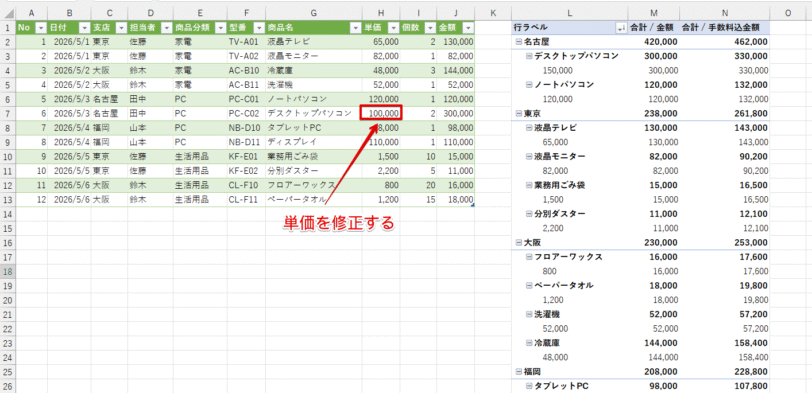Collapse the デスクトップパソコン pivot item
The height and width of the screenshot is (393, 812).
pyautogui.click(x=529, y=56)
